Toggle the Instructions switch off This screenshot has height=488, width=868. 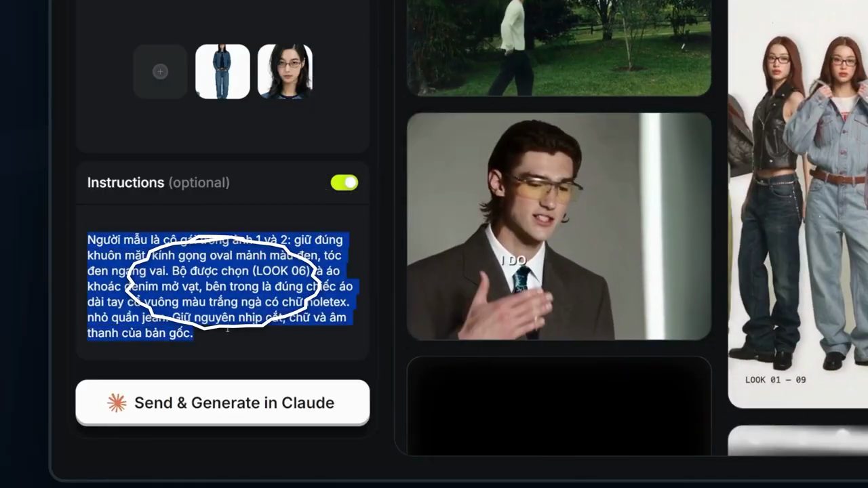click(x=344, y=182)
